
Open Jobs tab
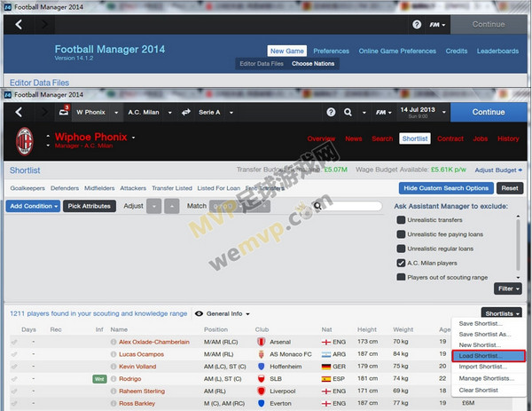click(x=480, y=138)
